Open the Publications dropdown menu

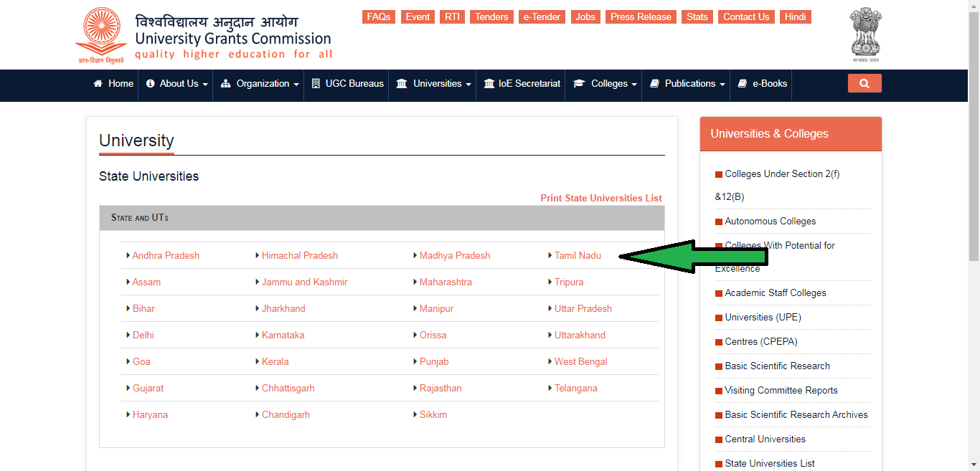pyautogui.click(x=687, y=84)
